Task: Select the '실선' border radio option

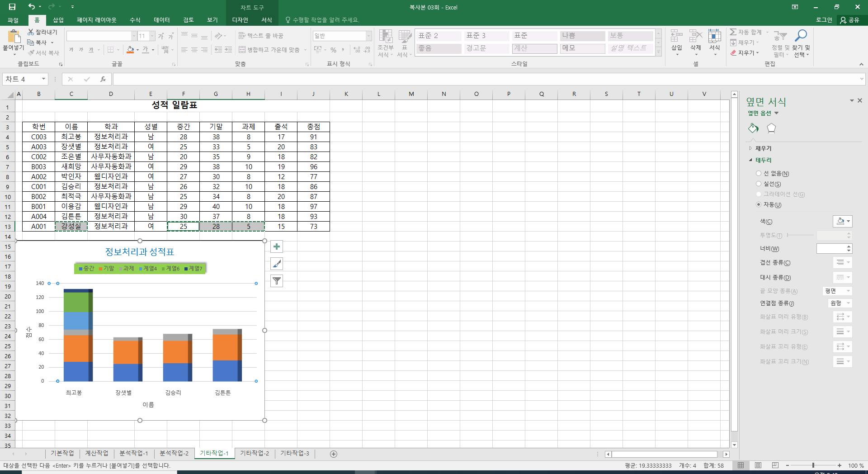Action: coord(759,184)
